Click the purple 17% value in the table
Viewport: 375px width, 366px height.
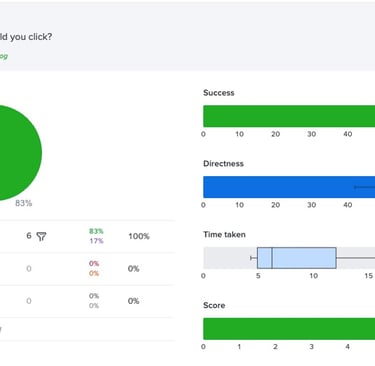[96, 241]
